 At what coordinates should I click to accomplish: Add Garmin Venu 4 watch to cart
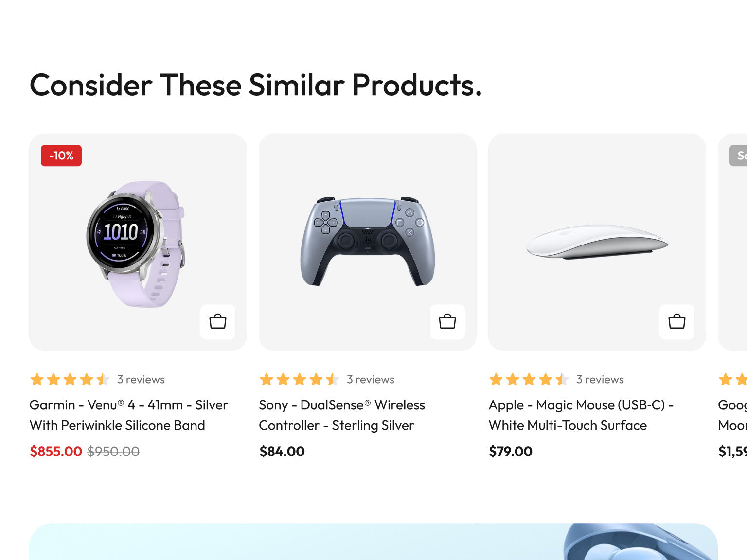click(x=218, y=322)
